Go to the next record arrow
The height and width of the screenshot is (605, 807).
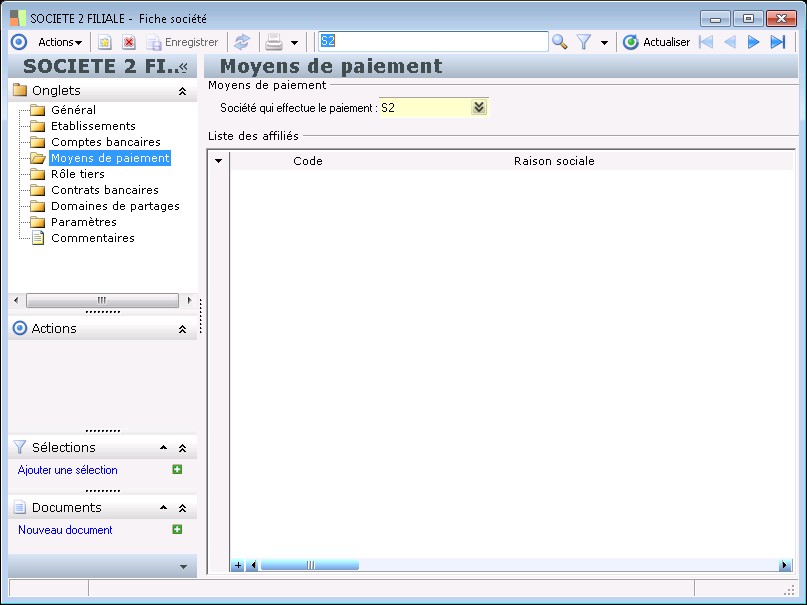coord(754,42)
